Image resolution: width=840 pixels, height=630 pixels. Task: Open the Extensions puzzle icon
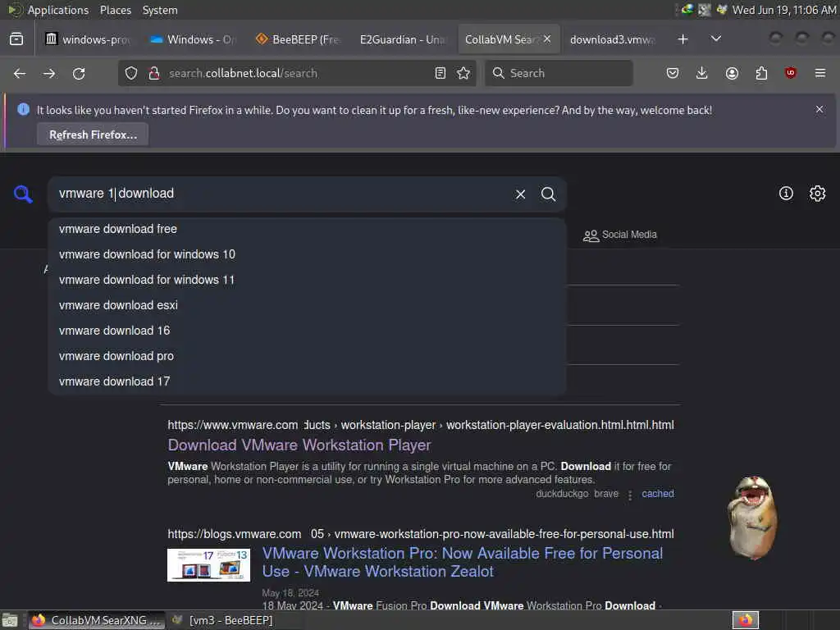point(761,73)
